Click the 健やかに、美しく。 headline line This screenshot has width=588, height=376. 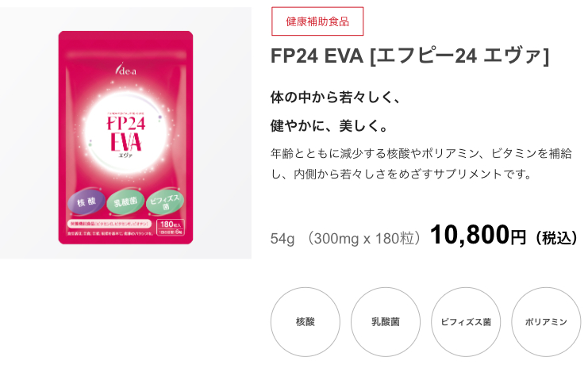(x=329, y=125)
